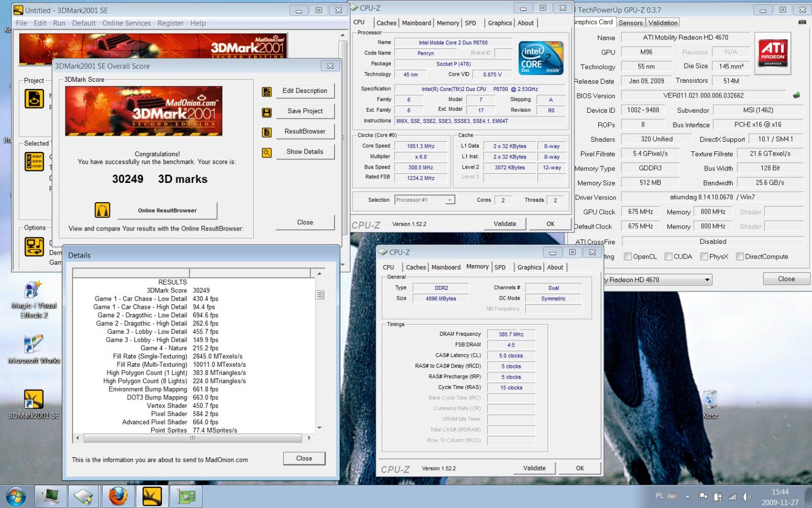Click the Edit Description icon
The image size is (812, 508).
pos(266,92)
